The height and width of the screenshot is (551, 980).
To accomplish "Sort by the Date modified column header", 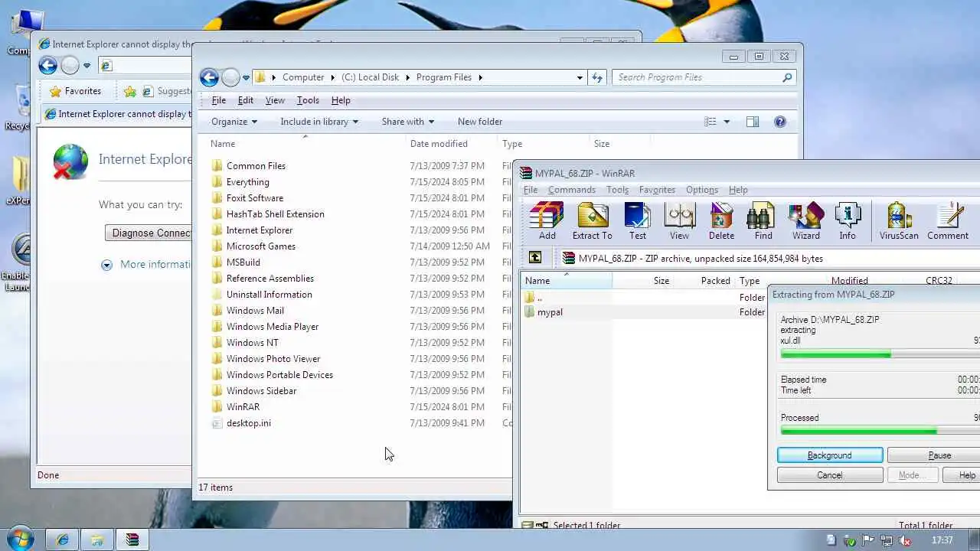I will point(439,144).
